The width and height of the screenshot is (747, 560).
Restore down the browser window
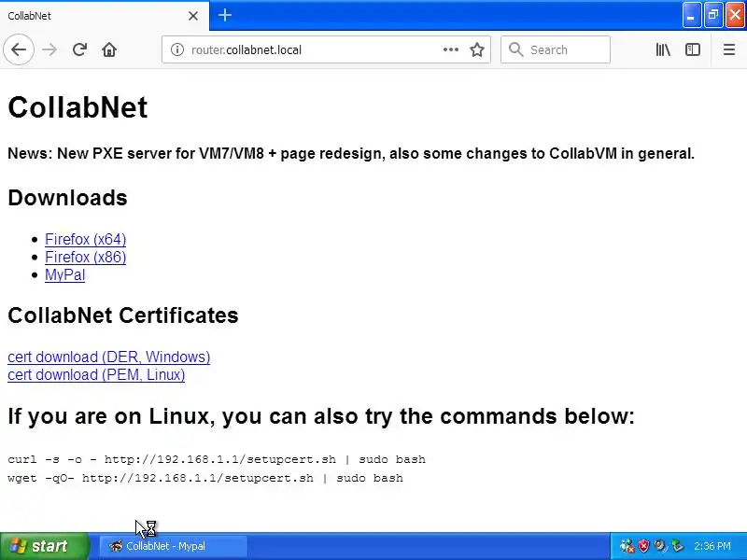[x=713, y=15]
